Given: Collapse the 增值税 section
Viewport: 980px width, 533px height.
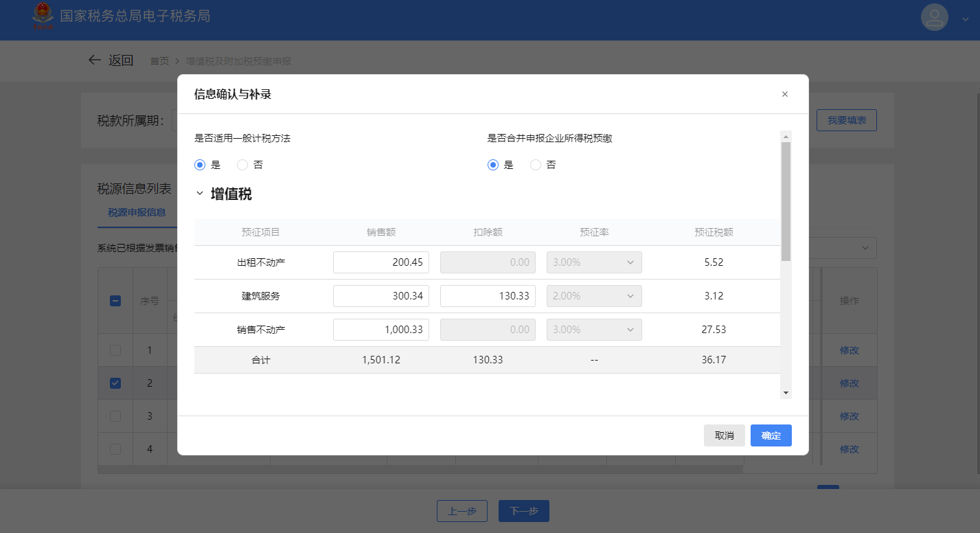Looking at the screenshot, I should click(200, 194).
